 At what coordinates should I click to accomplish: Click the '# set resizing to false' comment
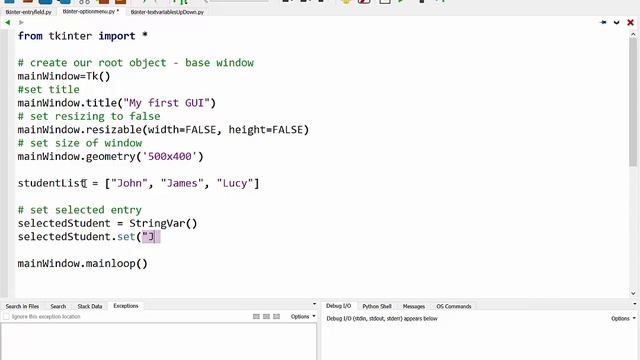(89, 116)
